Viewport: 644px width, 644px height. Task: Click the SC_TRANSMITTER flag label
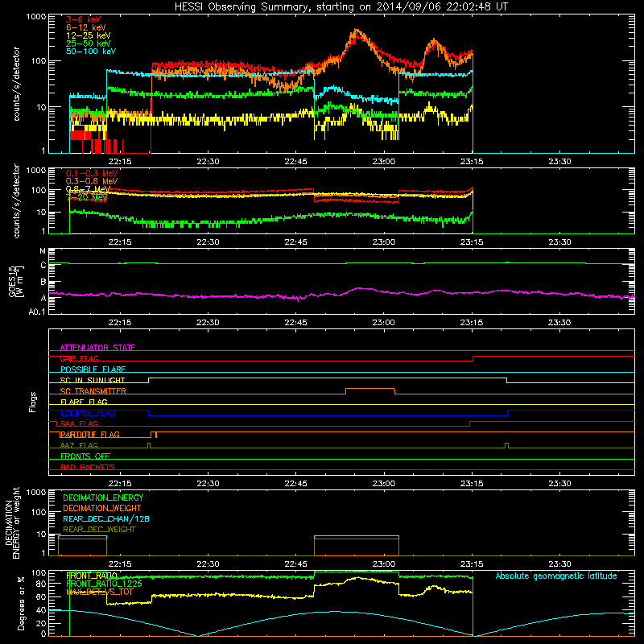[93, 391]
